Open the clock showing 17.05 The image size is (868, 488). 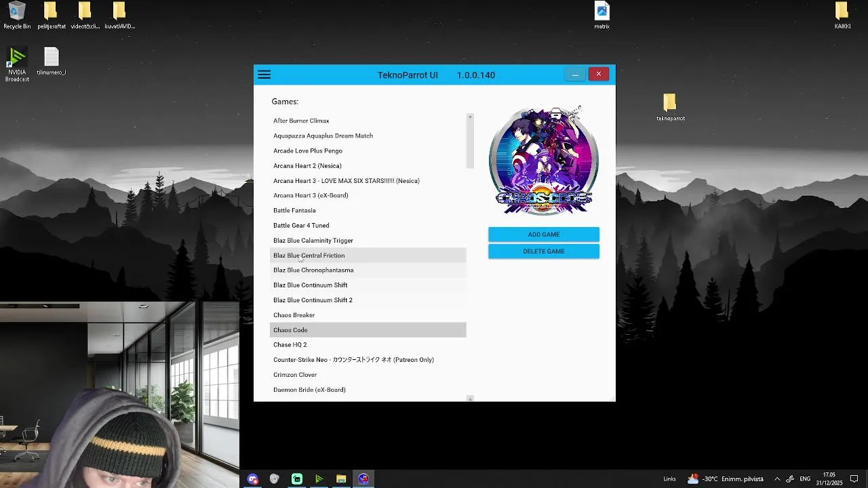pos(829,479)
